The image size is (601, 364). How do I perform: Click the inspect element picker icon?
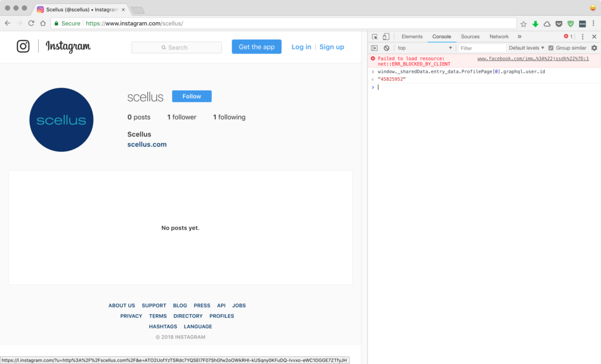pos(374,36)
